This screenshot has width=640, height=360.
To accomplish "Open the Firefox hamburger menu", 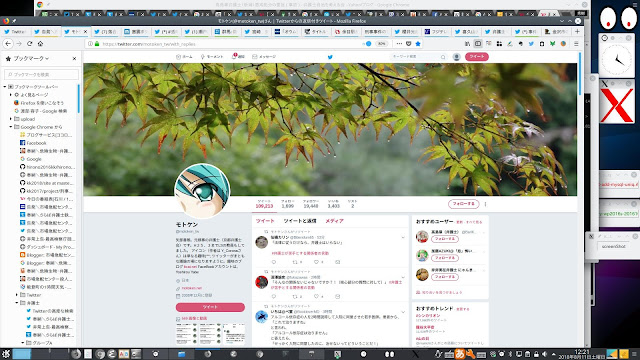I will (x=576, y=44).
